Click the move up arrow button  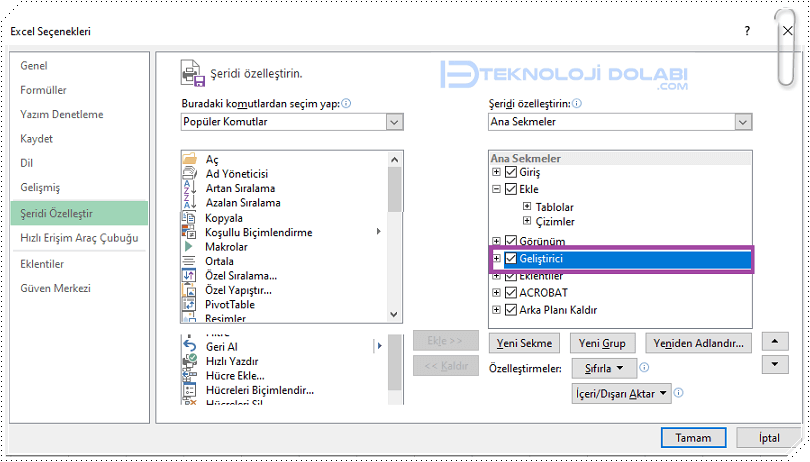coord(775,342)
